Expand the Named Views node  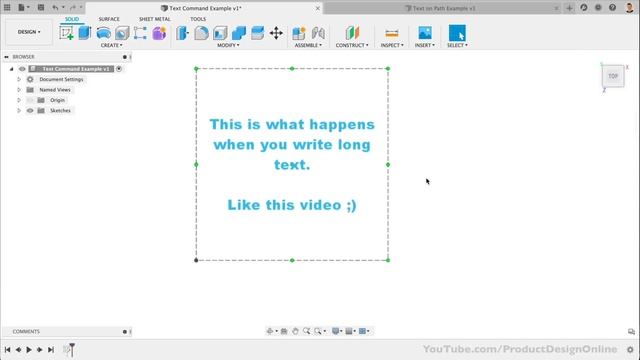pyautogui.click(x=19, y=90)
